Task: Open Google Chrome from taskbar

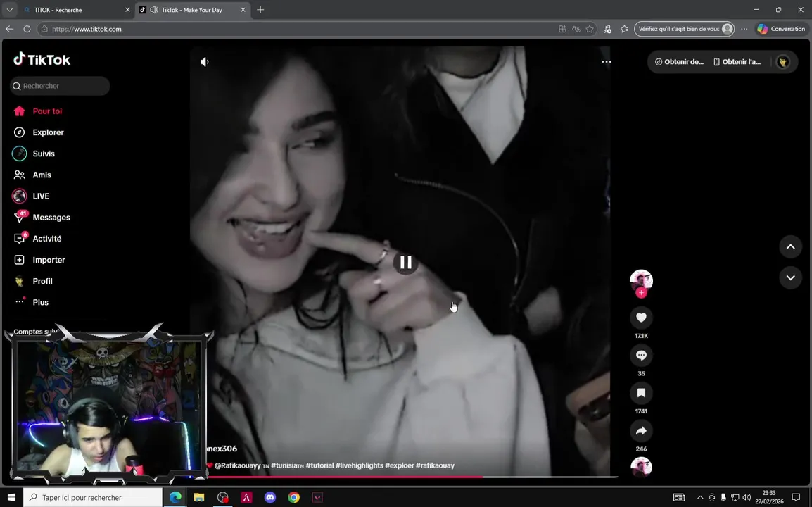Action: pos(293,498)
